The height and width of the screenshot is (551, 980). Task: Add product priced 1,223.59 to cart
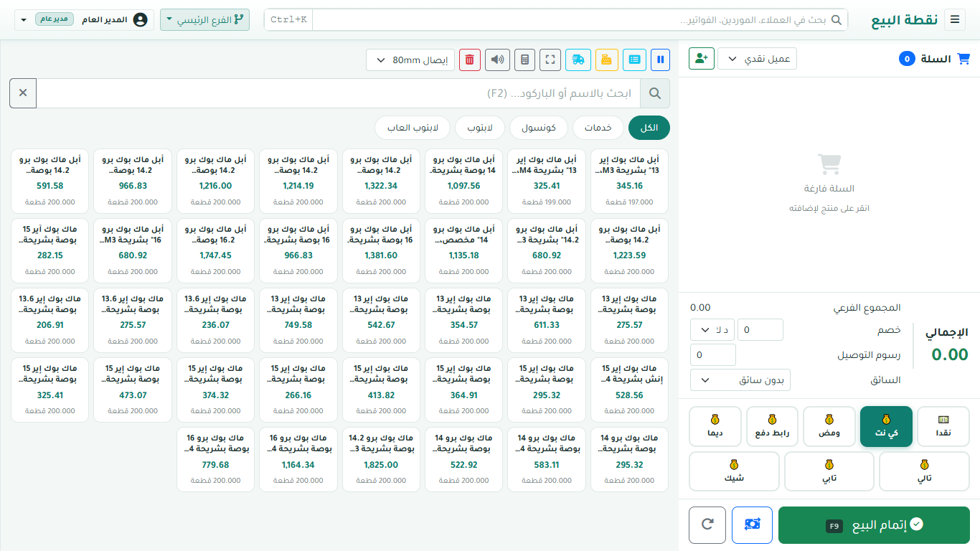click(629, 250)
